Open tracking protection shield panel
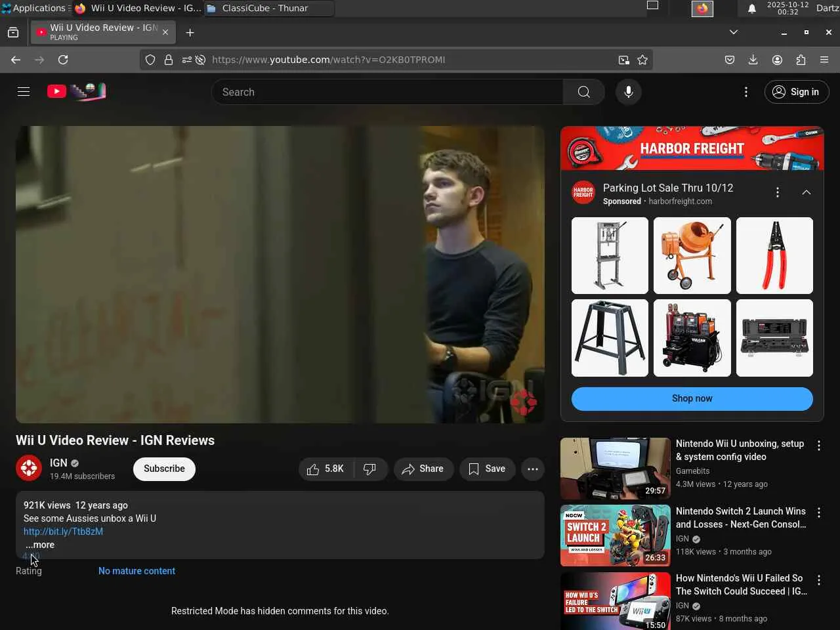This screenshot has height=630, width=840. 150,60
